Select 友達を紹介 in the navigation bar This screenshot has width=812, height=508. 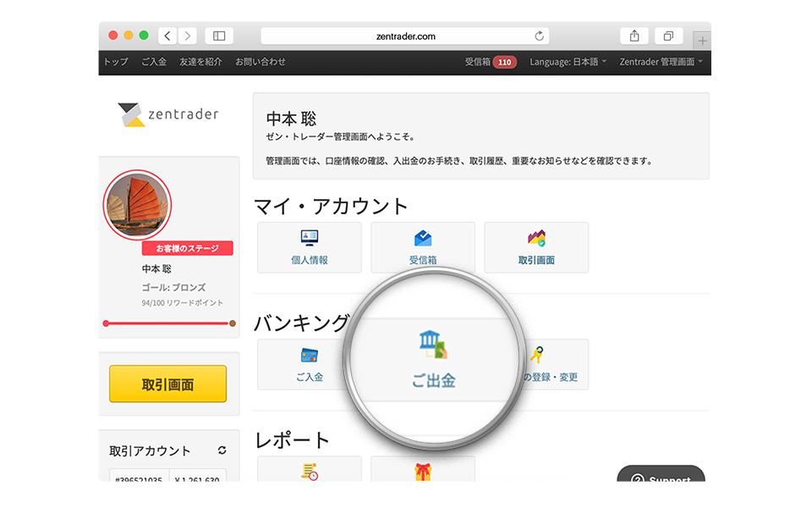(x=200, y=62)
